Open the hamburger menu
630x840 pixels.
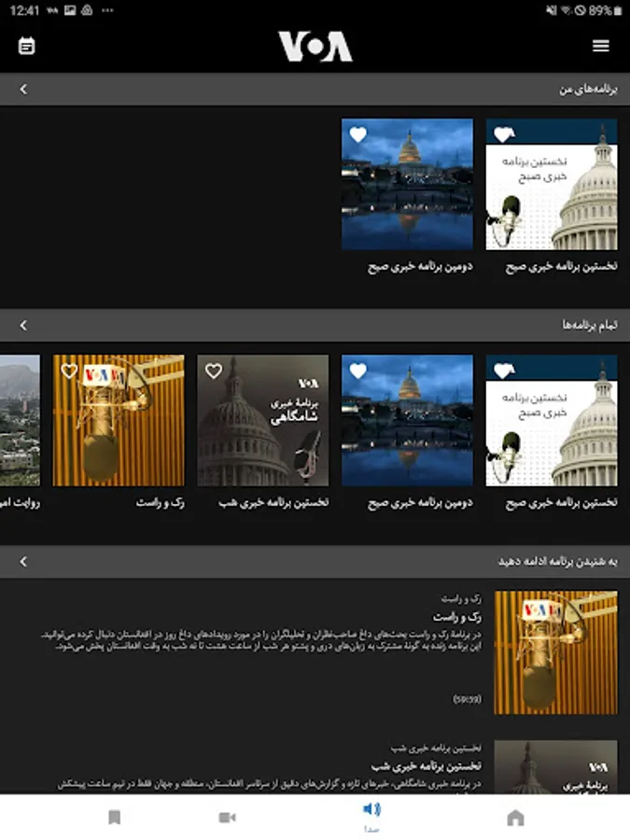click(x=600, y=46)
